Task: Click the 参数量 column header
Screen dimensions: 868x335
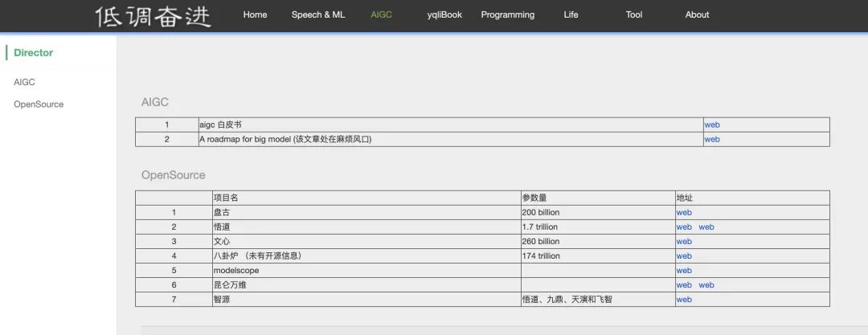Action: click(x=598, y=198)
